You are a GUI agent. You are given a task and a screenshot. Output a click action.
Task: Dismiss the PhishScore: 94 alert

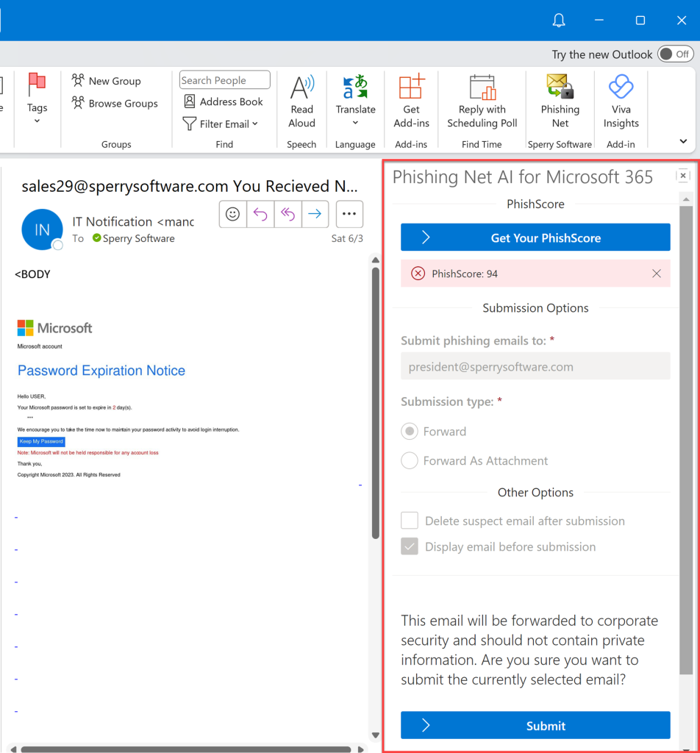pos(657,274)
